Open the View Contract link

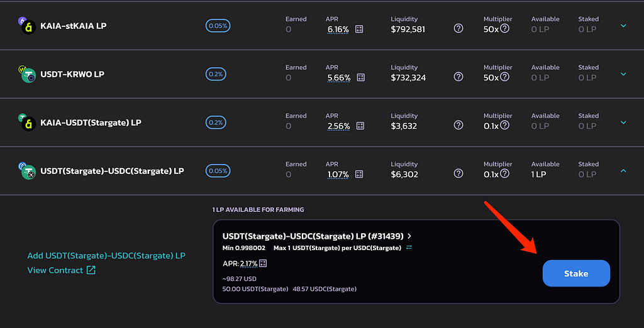pos(61,270)
